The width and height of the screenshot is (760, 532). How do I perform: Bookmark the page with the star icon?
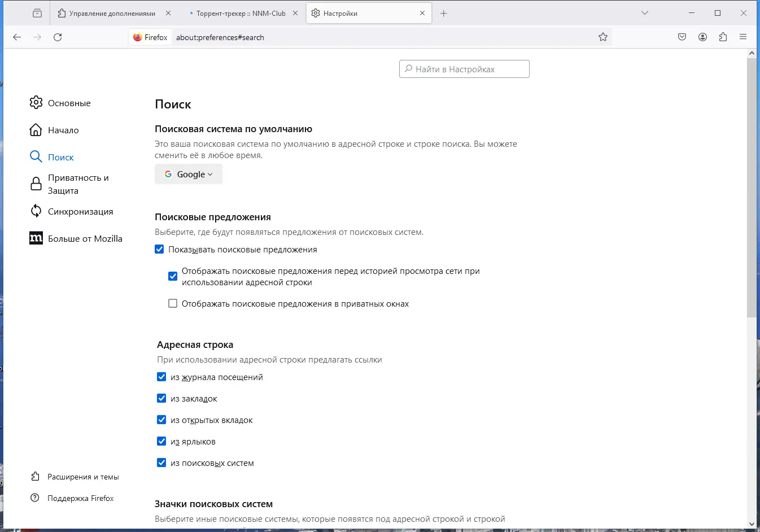pos(603,37)
